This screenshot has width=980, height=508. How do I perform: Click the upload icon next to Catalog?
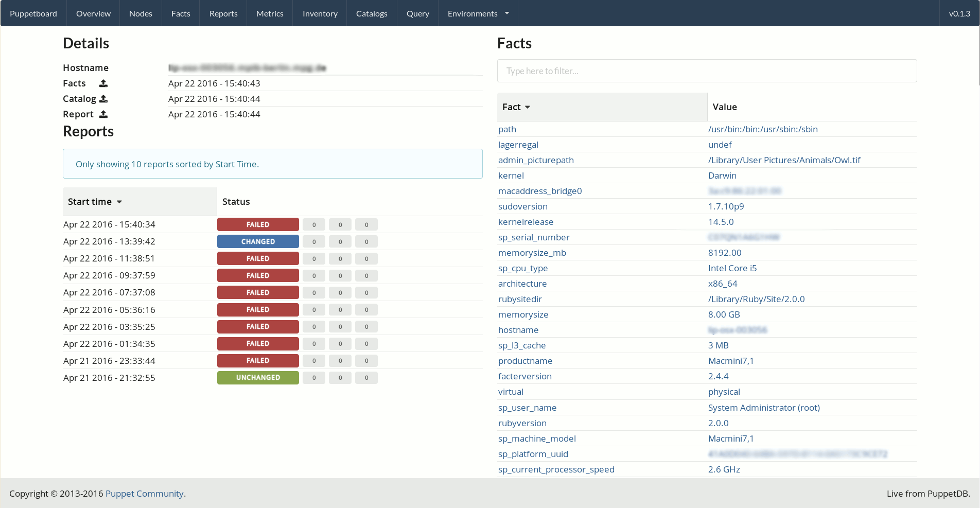point(103,99)
